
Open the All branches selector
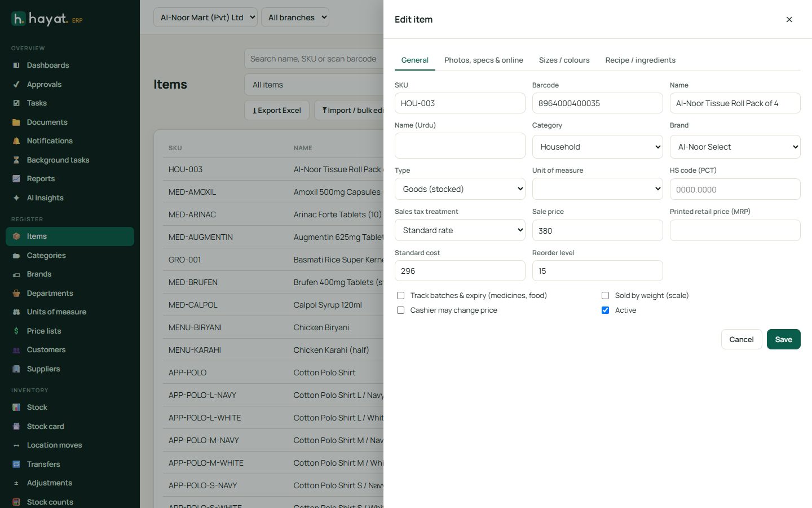pos(295,17)
